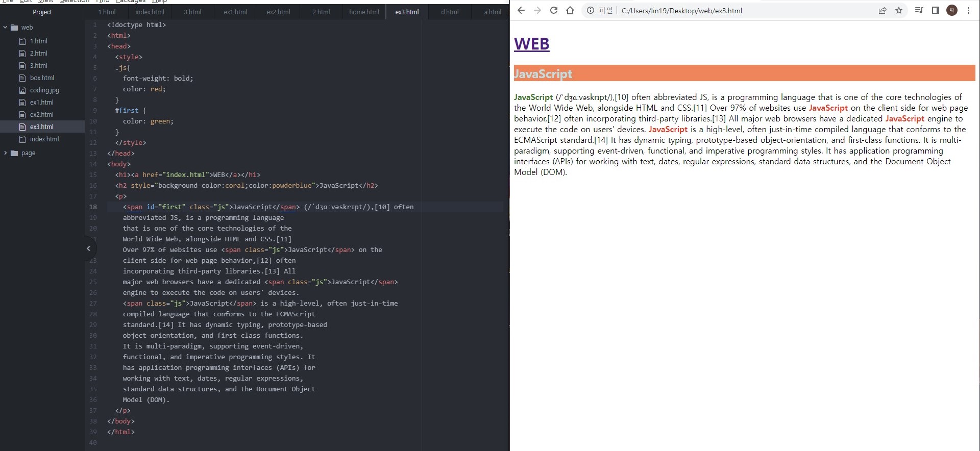Toggle the Chrome side panel

point(936,10)
